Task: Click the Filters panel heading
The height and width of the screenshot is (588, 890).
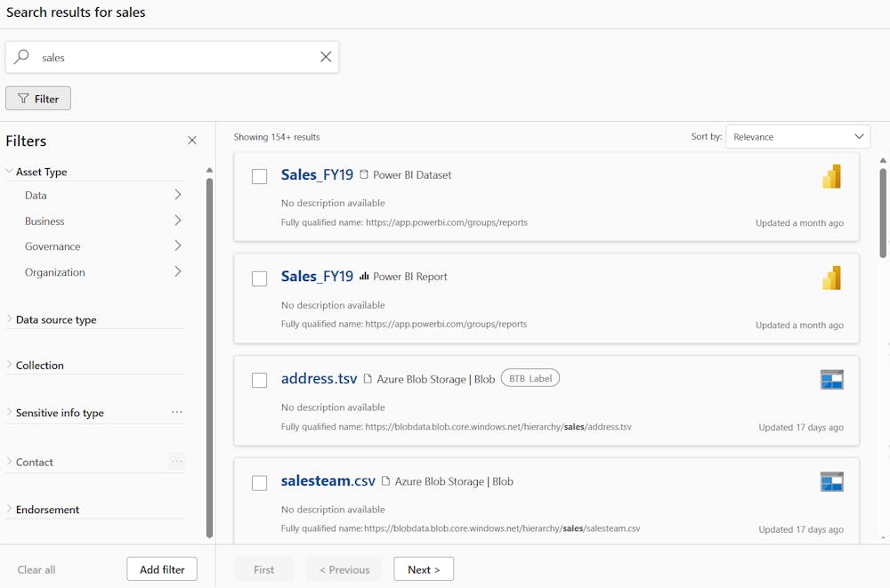Action: coord(26,141)
